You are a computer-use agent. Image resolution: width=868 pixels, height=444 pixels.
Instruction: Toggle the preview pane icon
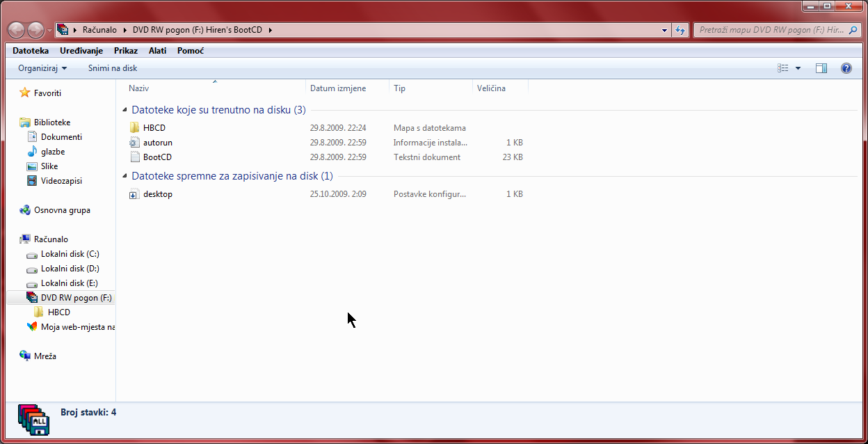[821, 68]
